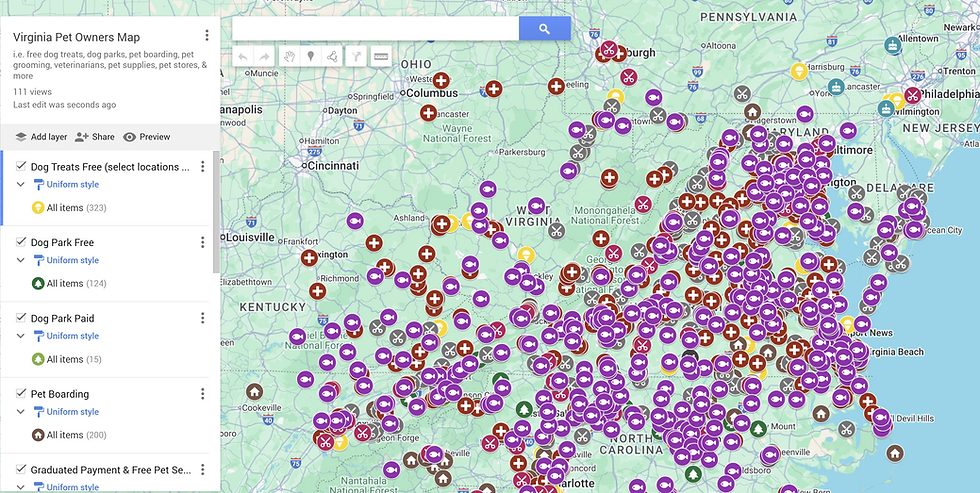Click the dark green tree icon beside All items (124)
This screenshot has height=493, width=980.
[38, 283]
